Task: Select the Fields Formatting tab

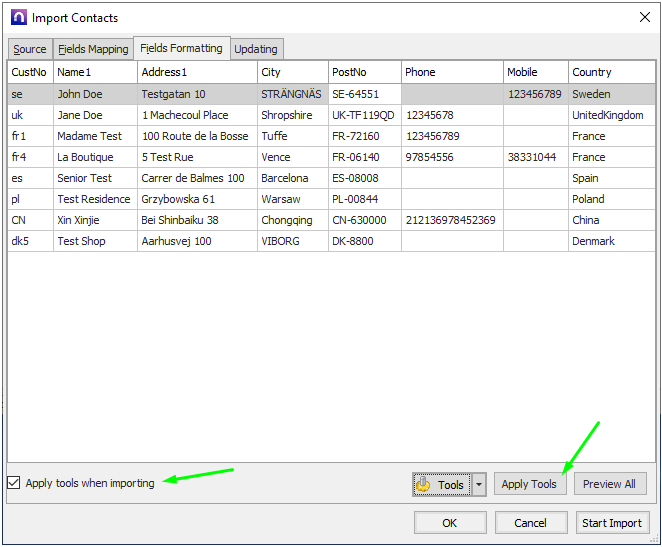Action: (181, 48)
